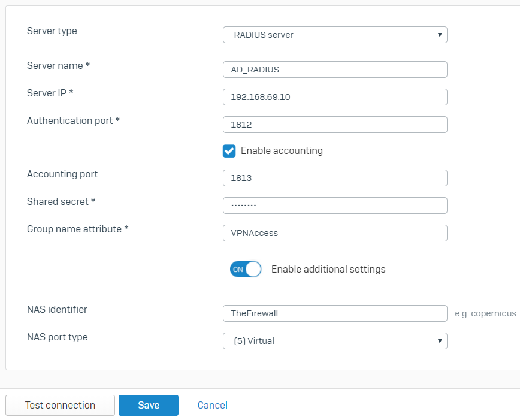Viewport: 520px width, 420px height.
Task: Click the Save button
Action: pos(148,405)
